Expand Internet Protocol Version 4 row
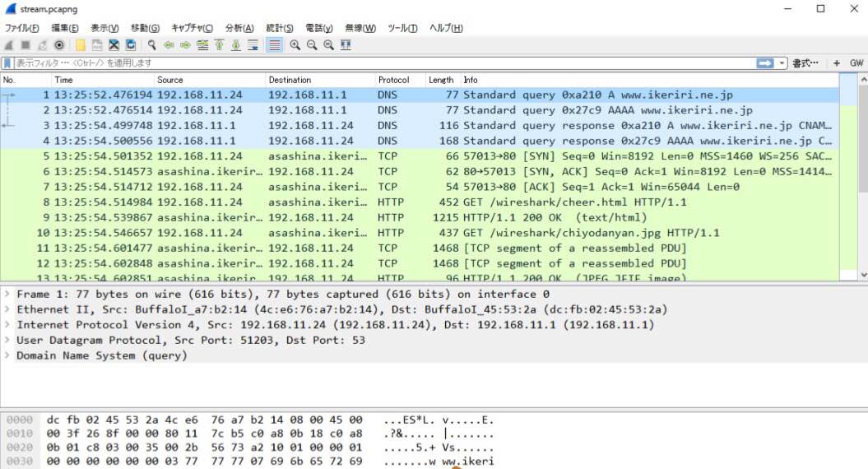Image resolution: width=868 pixels, height=469 pixels. coord(7,325)
